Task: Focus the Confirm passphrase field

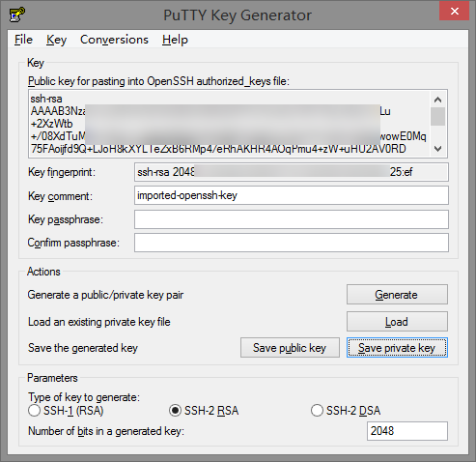Action: pyautogui.click(x=292, y=243)
